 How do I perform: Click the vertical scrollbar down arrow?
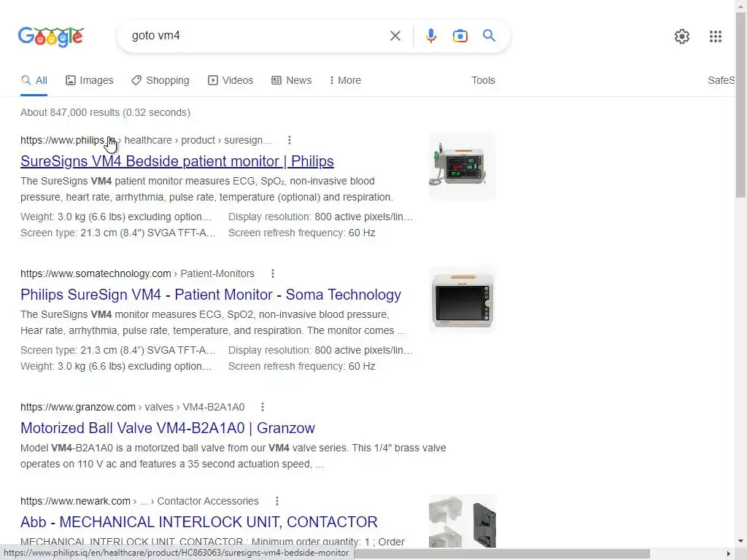click(x=740, y=541)
